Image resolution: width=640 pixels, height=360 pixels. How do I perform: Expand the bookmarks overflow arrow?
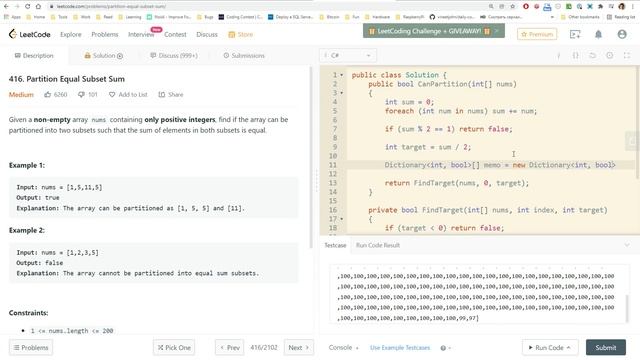tap(552, 17)
